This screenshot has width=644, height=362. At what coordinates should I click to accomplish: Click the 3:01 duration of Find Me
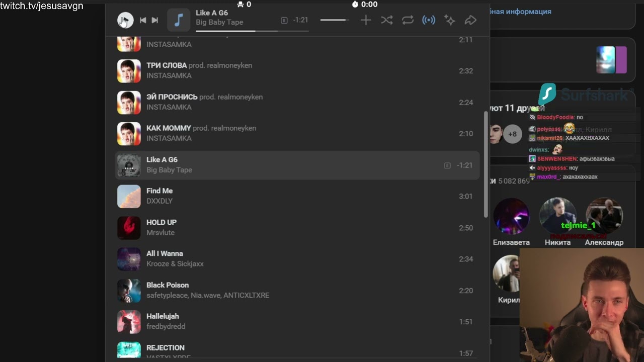(x=466, y=196)
